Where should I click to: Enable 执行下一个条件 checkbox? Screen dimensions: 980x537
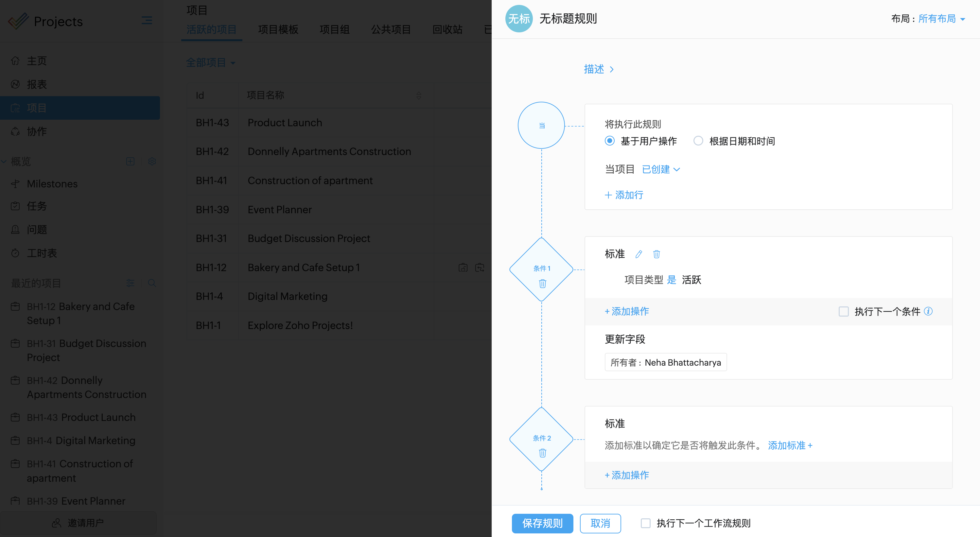pyautogui.click(x=843, y=311)
